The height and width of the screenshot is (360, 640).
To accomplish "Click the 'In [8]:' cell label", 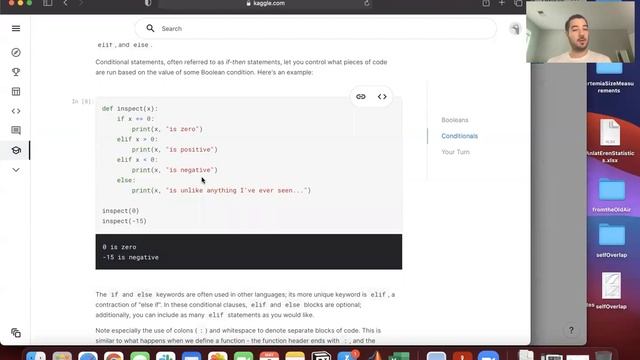I will click(x=82, y=101).
